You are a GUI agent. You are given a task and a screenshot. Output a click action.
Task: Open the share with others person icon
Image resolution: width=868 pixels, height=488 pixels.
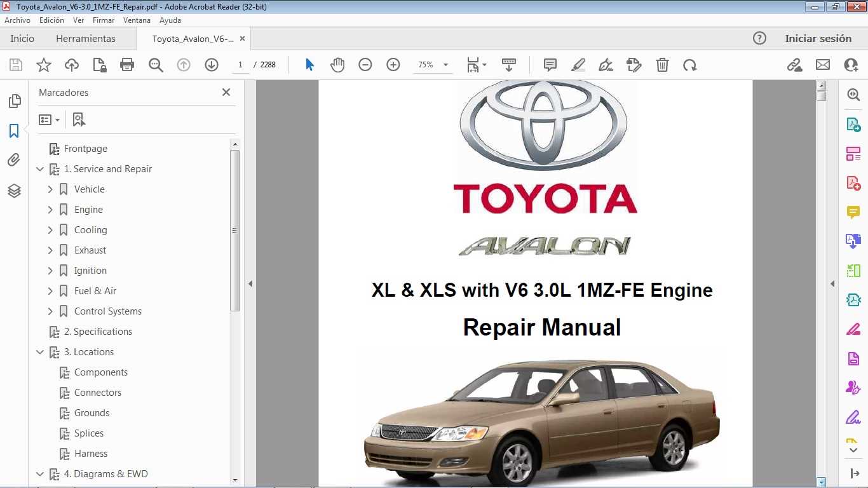(x=851, y=65)
